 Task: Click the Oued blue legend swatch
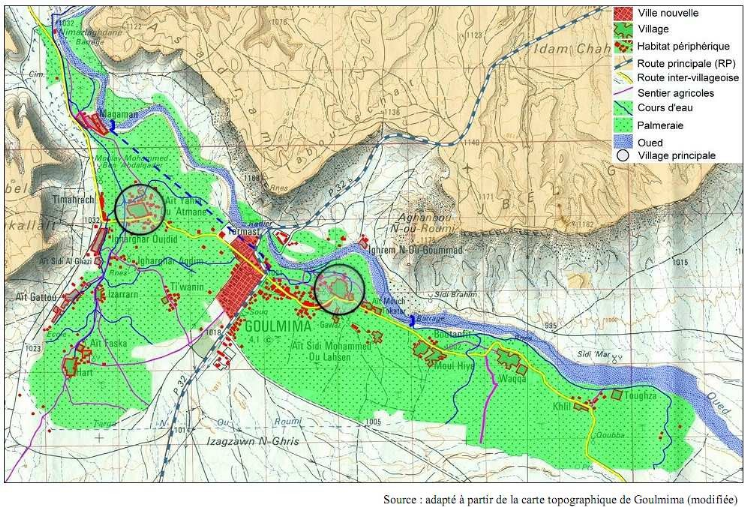click(623, 142)
